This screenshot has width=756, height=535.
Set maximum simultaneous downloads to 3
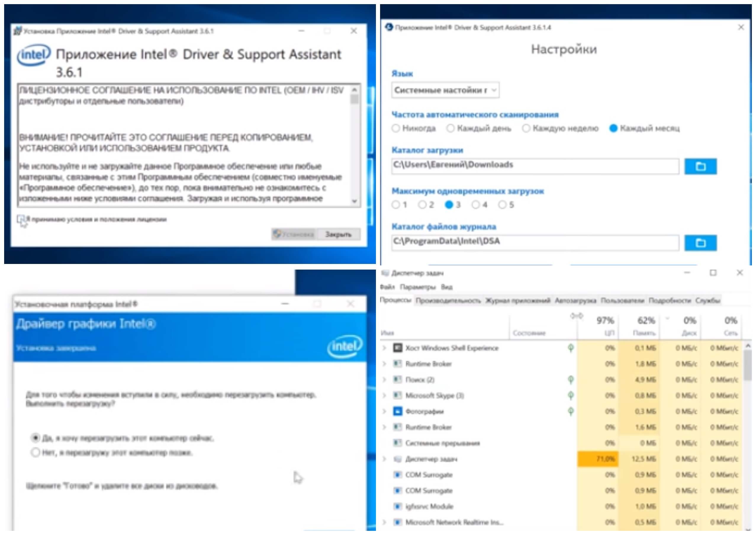click(x=449, y=205)
